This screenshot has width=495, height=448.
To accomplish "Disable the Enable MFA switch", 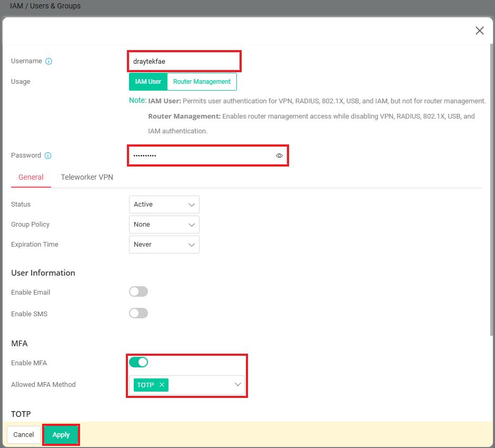I will click(x=138, y=362).
